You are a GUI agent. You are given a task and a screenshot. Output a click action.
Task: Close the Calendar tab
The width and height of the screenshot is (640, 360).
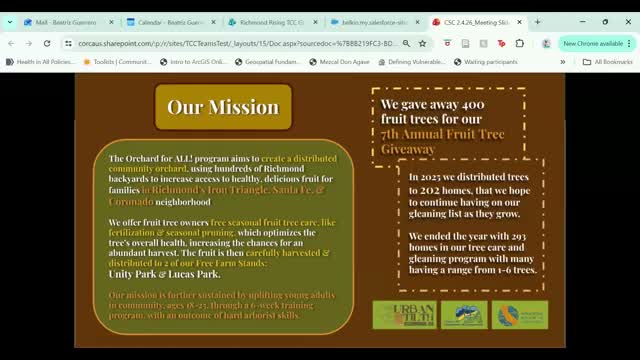click(213, 22)
